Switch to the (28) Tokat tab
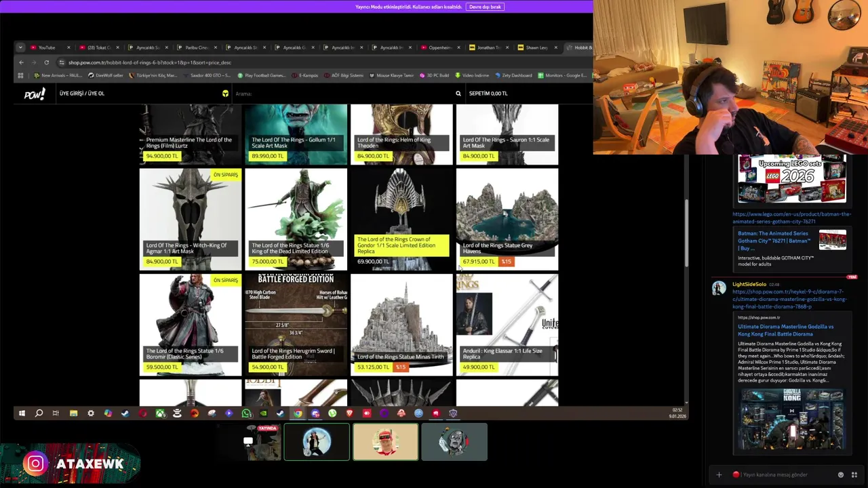 coord(98,47)
